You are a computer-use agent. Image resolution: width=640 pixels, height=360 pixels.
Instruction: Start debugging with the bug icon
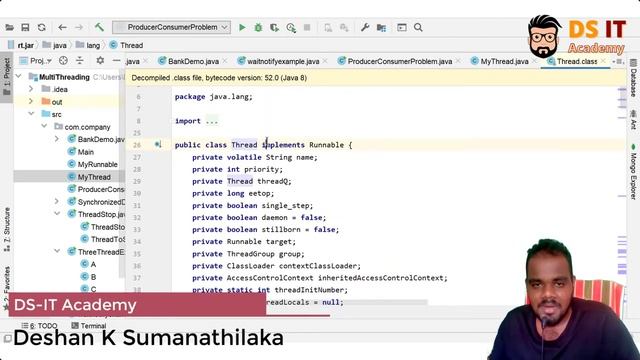(258, 27)
